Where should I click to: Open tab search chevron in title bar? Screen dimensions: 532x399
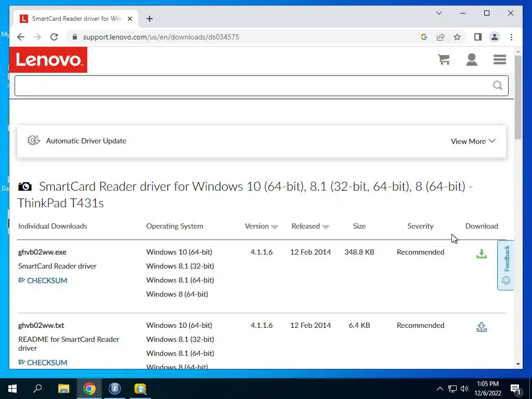point(438,13)
